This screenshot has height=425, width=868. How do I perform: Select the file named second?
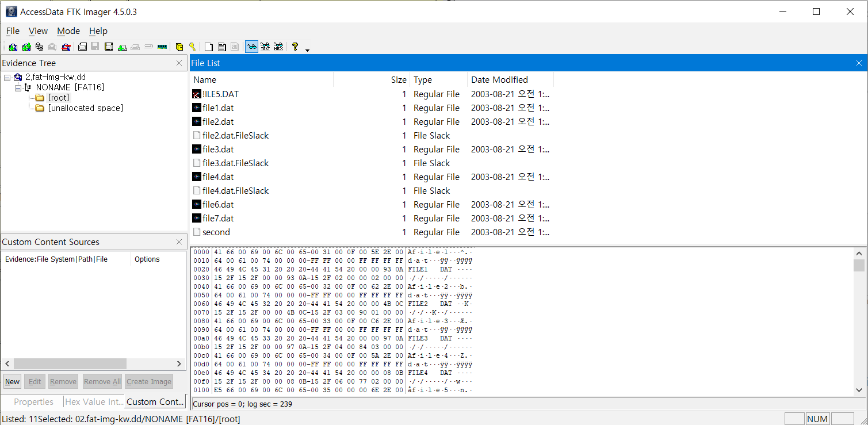(x=216, y=232)
